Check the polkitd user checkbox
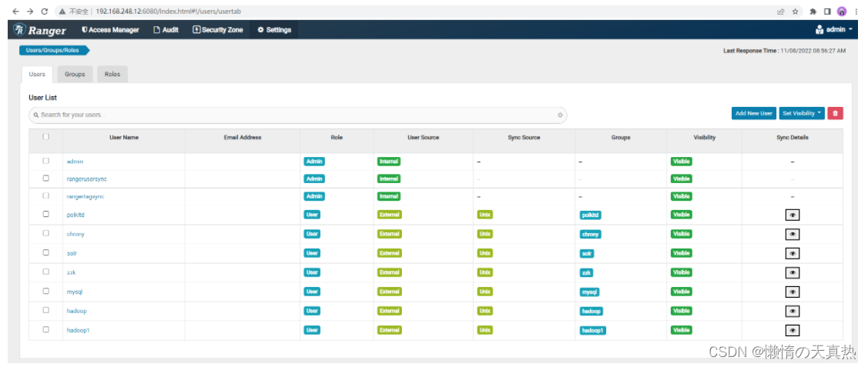868x367 pixels. point(46,214)
